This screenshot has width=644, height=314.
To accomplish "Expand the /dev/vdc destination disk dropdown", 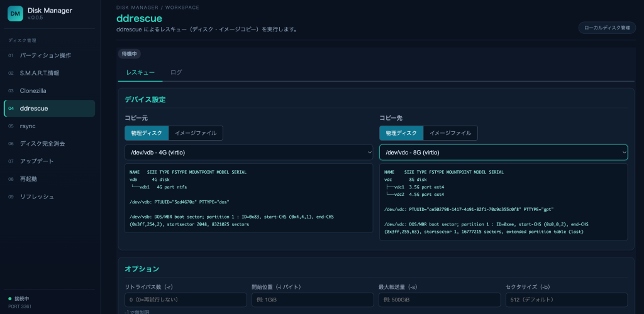I will click(x=504, y=153).
